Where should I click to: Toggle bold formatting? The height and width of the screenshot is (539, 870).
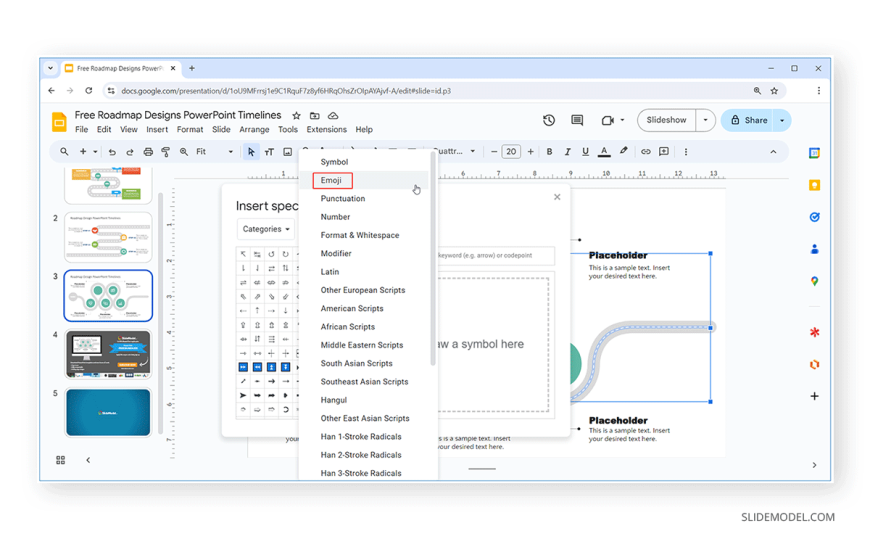[x=549, y=152]
